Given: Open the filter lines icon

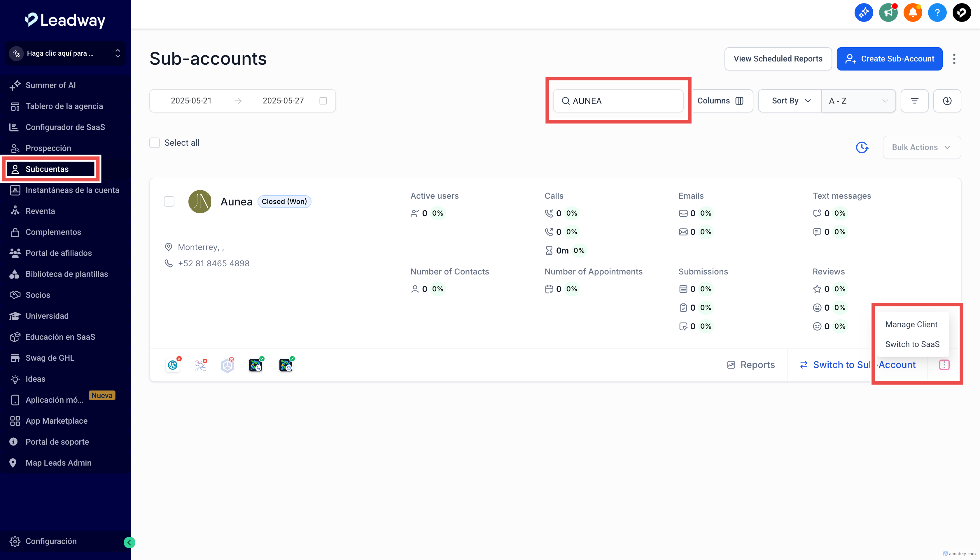Looking at the screenshot, I should 914,101.
